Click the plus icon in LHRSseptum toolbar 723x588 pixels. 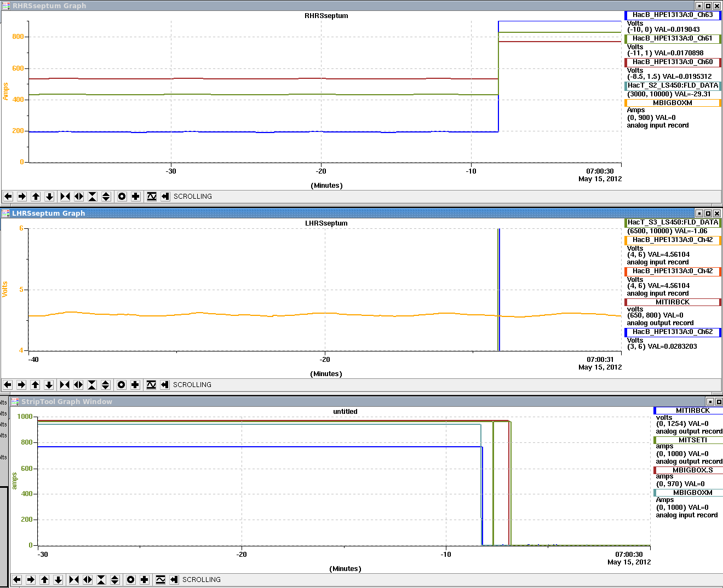[x=135, y=384]
